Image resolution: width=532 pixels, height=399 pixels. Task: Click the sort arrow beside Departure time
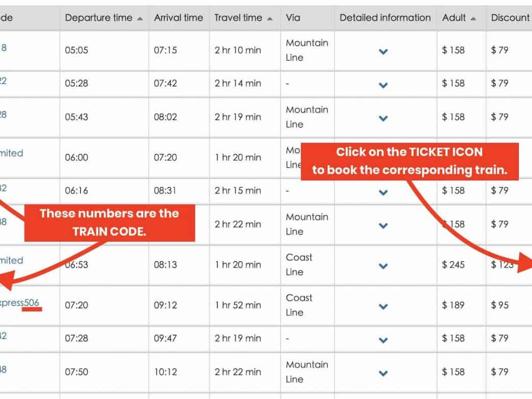(140, 18)
